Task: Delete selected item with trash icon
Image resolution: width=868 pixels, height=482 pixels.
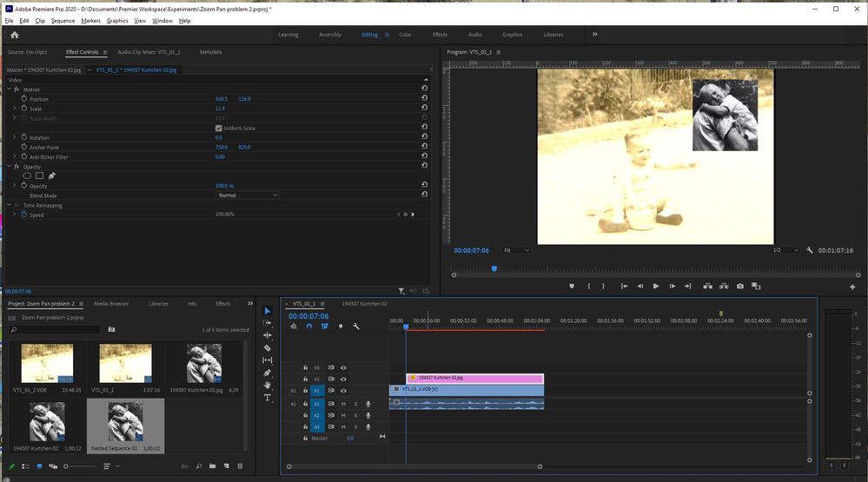Action: (241, 466)
